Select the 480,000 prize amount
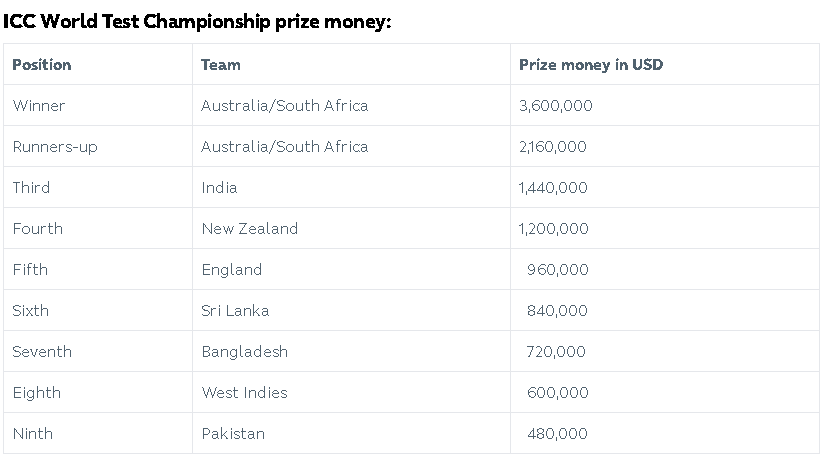The image size is (837, 471). pos(557,434)
